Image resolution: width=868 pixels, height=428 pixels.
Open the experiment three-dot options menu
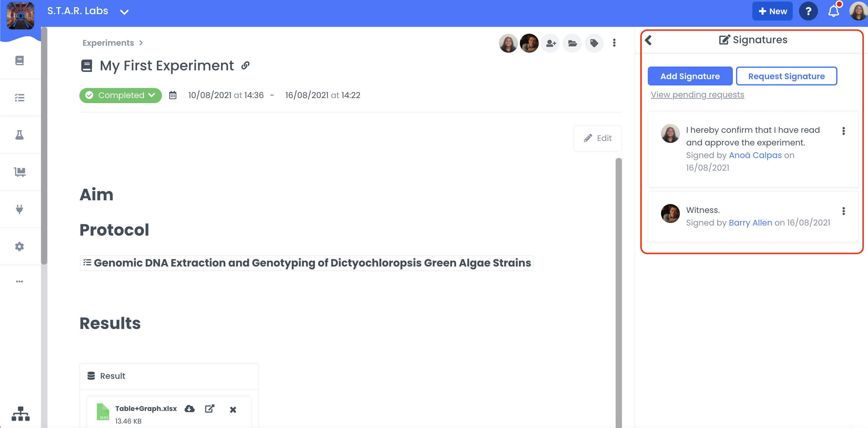click(614, 43)
